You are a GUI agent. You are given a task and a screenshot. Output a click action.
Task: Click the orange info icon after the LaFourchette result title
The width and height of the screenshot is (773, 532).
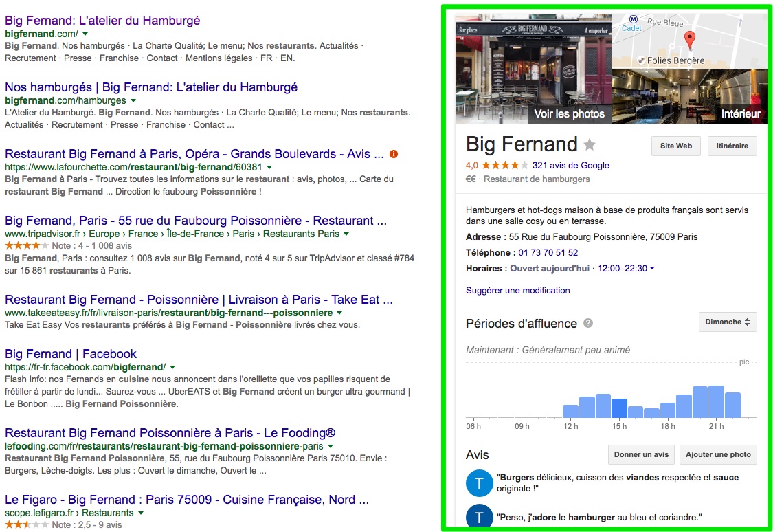[394, 154]
